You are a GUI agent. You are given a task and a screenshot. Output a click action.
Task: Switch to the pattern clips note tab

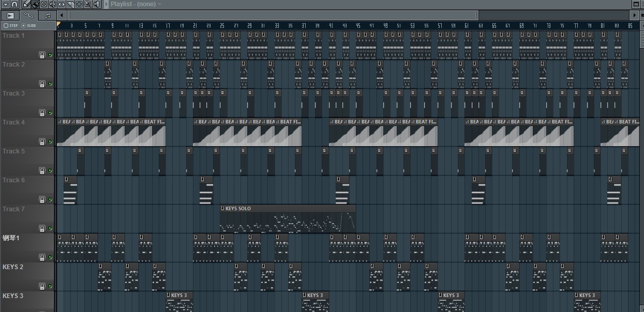(47, 15)
